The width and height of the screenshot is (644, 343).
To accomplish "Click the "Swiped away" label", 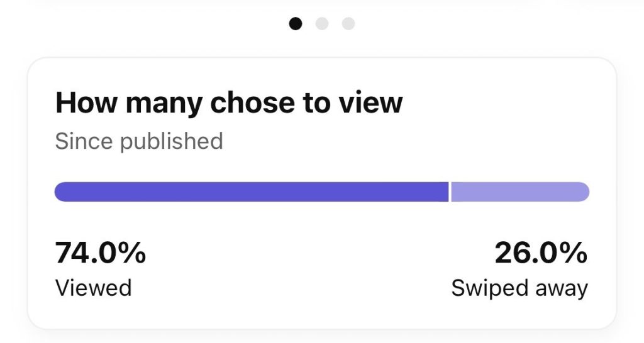I will click(519, 288).
